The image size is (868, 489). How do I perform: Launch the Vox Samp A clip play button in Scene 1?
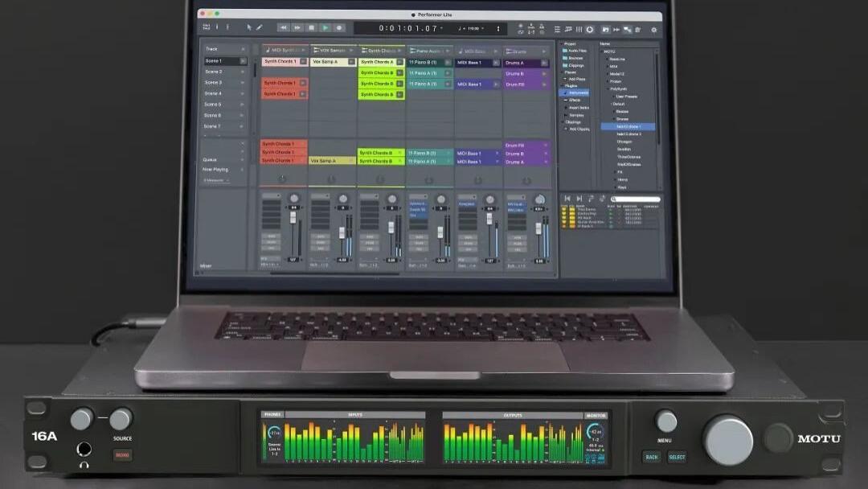pos(351,61)
